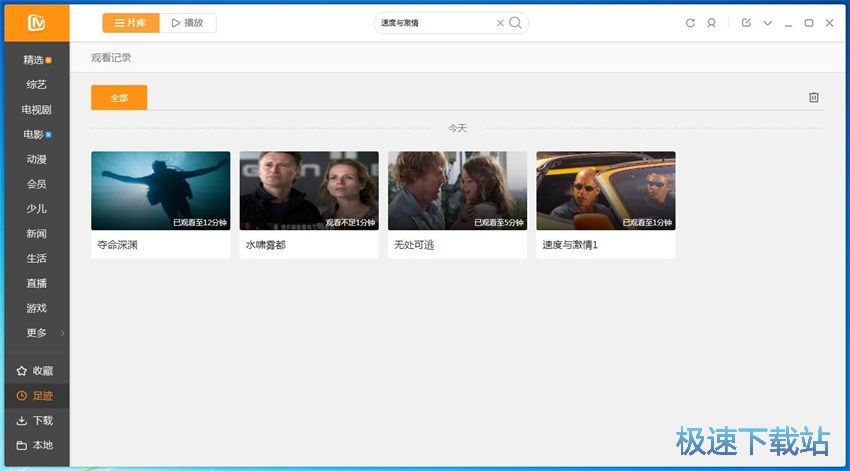Image resolution: width=850 pixels, height=471 pixels.
Task: Open 收藏 favorites with star icon
Action: (x=36, y=371)
